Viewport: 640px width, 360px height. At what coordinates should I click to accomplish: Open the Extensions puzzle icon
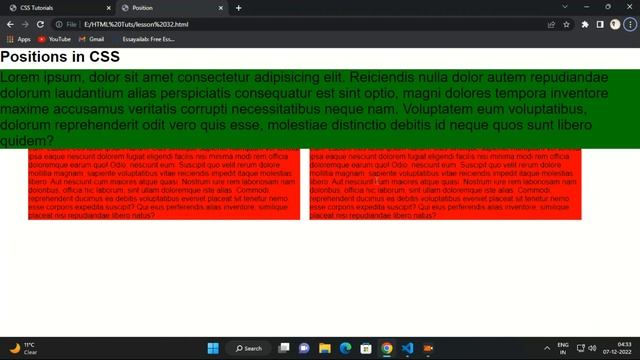[584, 24]
